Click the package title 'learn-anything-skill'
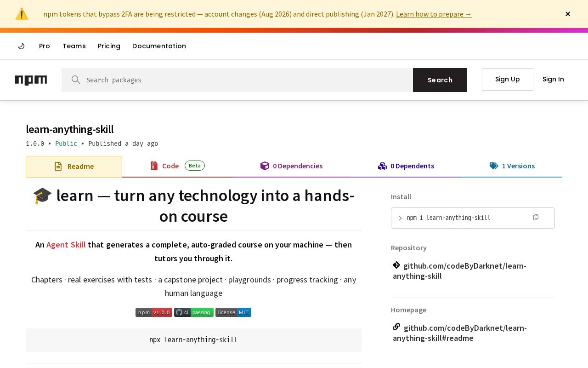The width and height of the screenshot is (588, 368). (x=69, y=129)
